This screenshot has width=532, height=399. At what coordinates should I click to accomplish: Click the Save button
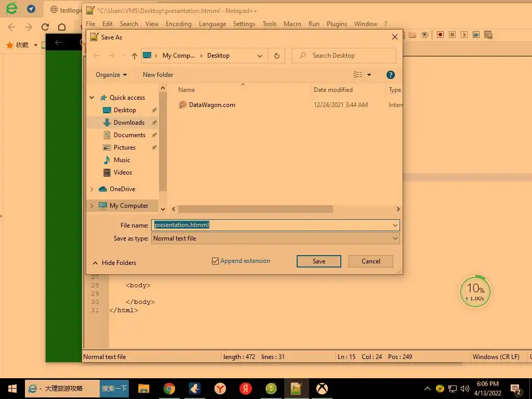tap(319, 261)
